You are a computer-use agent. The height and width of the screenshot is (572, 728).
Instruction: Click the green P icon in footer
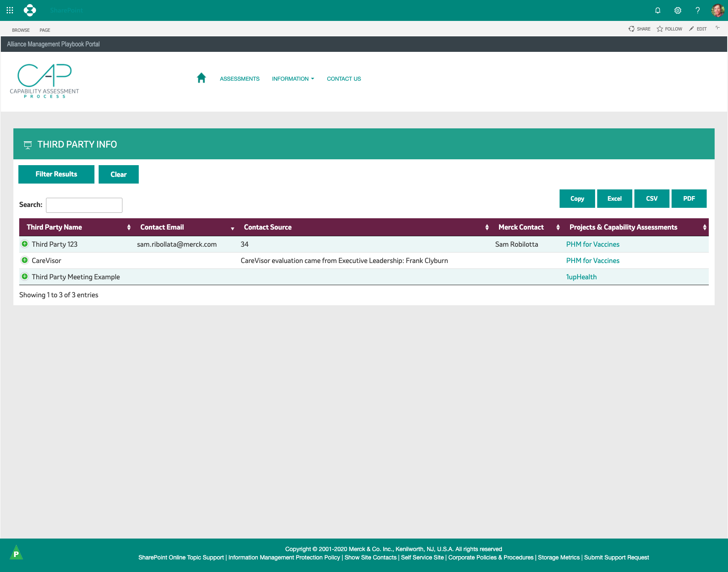coord(16,553)
